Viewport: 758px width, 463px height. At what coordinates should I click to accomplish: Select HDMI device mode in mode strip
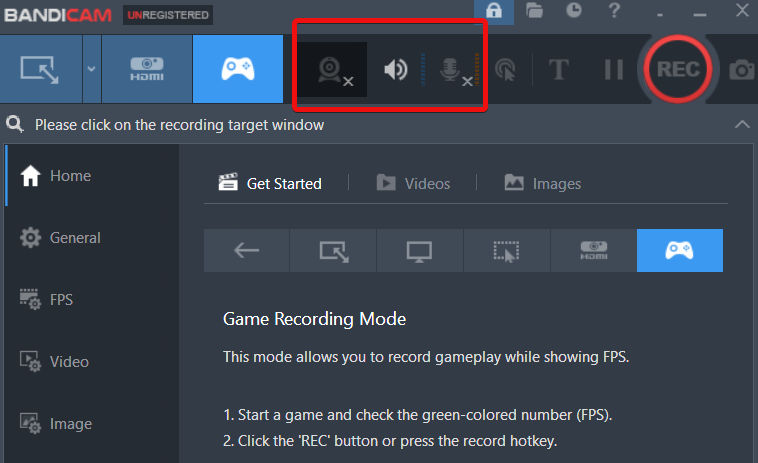coord(593,250)
